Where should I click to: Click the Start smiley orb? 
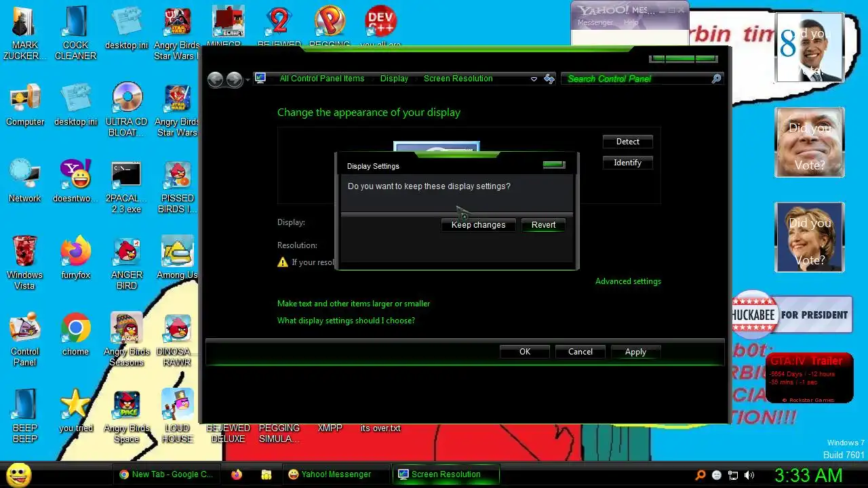tap(18, 474)
